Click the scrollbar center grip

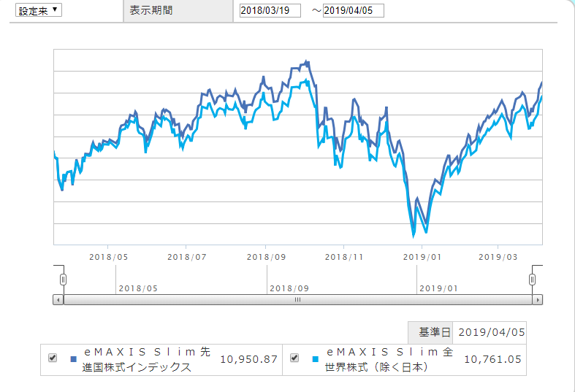pyautogui.click(x=298, y=300)
